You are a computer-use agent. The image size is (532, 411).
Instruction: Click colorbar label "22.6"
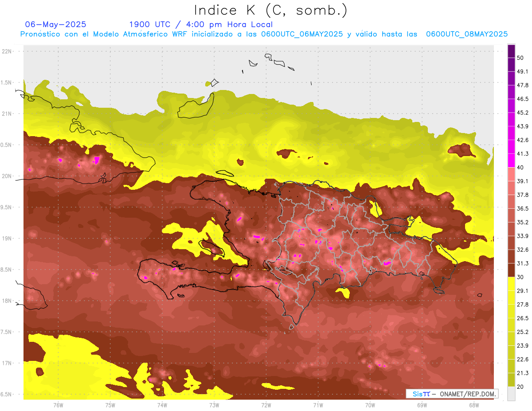click(523, 359)
